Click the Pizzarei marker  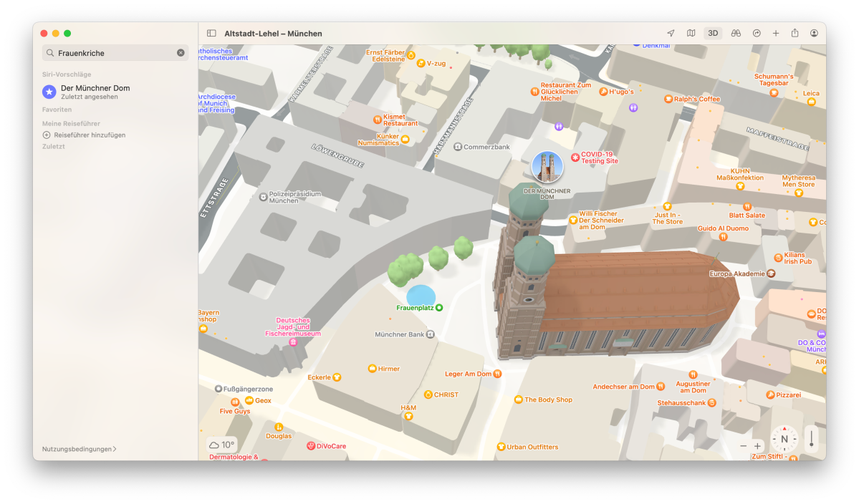(770, 394)
